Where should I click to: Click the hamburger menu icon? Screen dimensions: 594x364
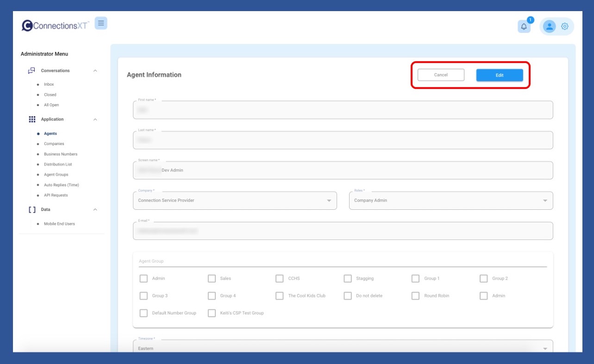pos(101,23)
